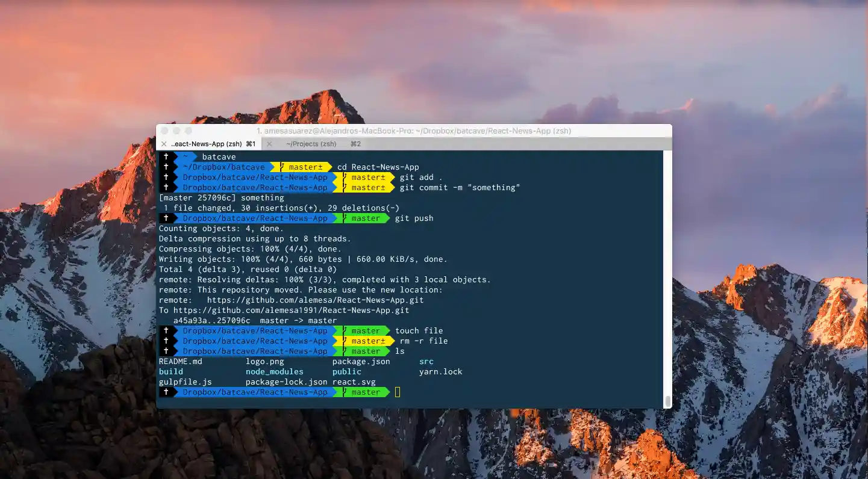Click the node_modules directory name
The height and width of the screenshot is (479, 868).
[274, 372]
